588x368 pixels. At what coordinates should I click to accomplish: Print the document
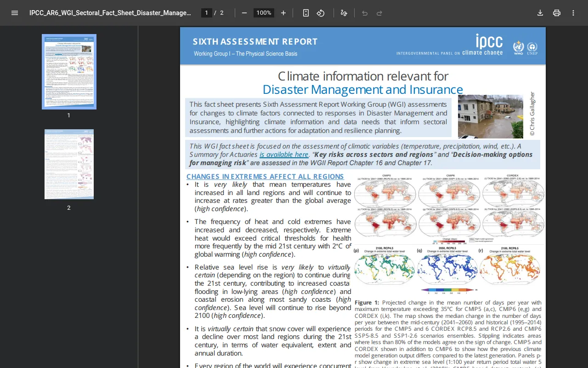[557, 13]
